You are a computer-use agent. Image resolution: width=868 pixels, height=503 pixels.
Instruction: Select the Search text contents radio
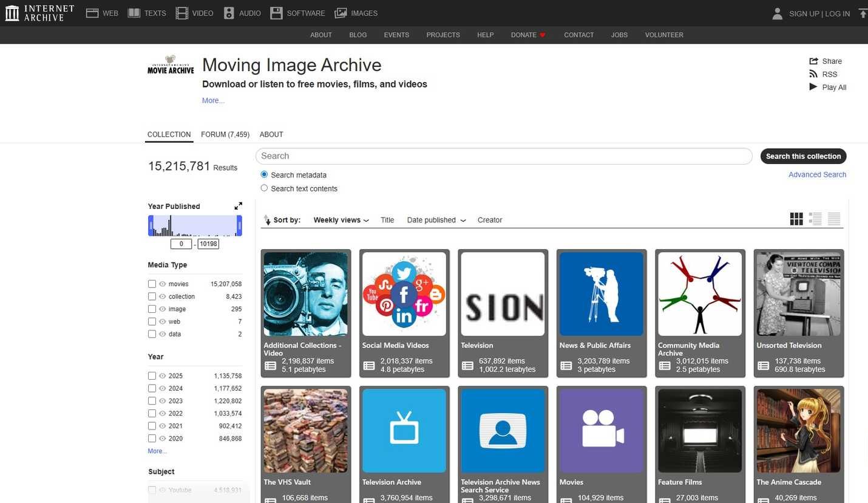pyautogui.click(x=264, y=188)
